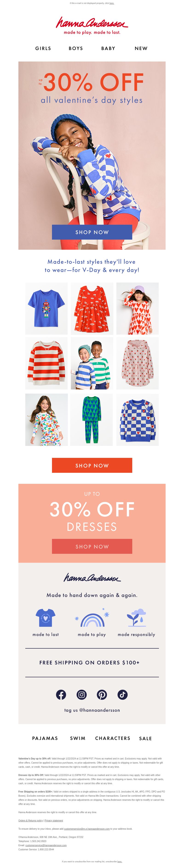
Task: Click the made responsibly plant icon
Action: coord(136,617)
